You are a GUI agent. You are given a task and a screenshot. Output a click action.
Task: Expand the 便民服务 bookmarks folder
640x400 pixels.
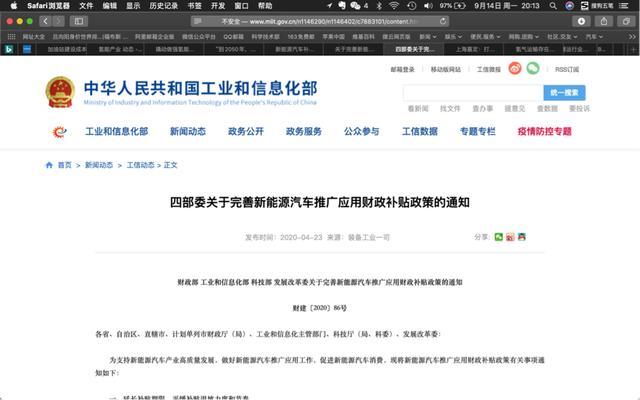point(485,37)
